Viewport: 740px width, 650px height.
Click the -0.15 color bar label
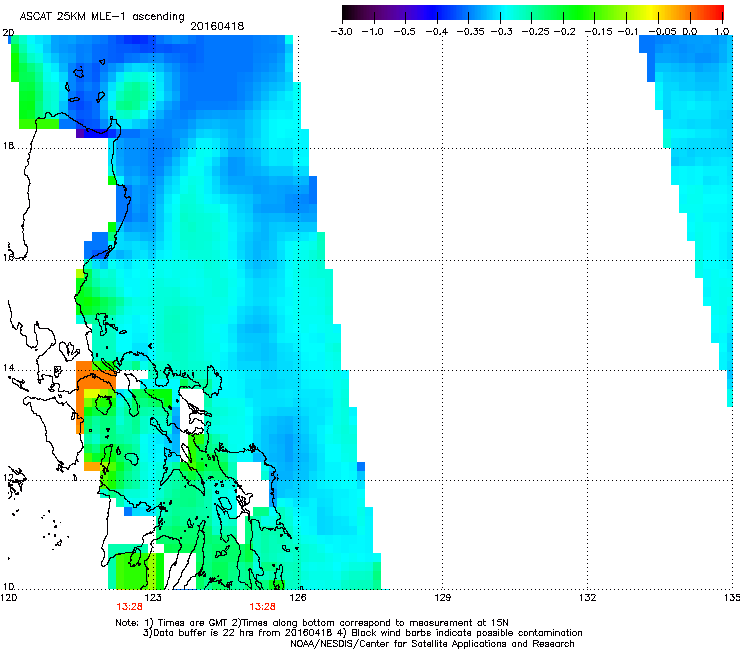(x=599, y=32)
